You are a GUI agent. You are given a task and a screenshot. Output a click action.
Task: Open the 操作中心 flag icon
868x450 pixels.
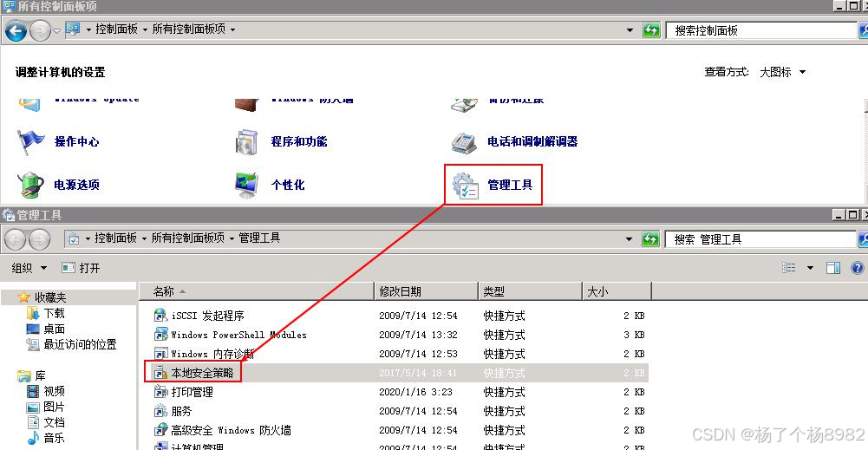point(29,141)
